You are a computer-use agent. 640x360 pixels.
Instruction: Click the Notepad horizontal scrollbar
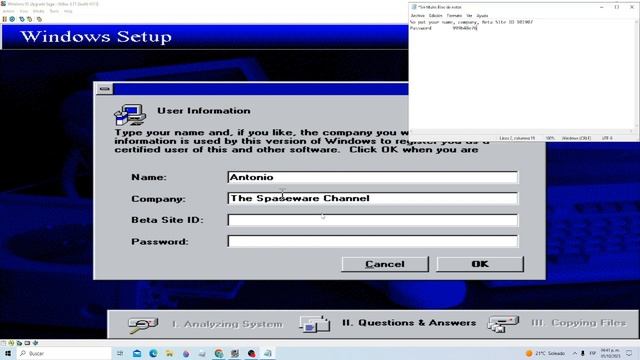(522, 131)
